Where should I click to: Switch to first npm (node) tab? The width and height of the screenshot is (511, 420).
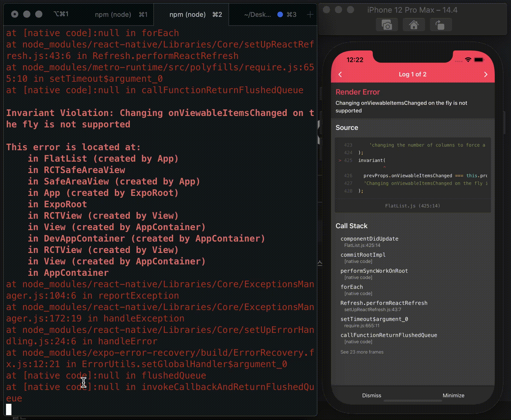click(x=121, y=14)
